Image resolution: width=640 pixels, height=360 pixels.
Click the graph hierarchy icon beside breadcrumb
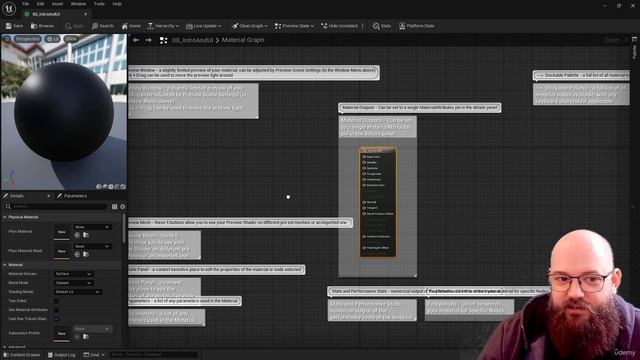click(x=163, y=40)
